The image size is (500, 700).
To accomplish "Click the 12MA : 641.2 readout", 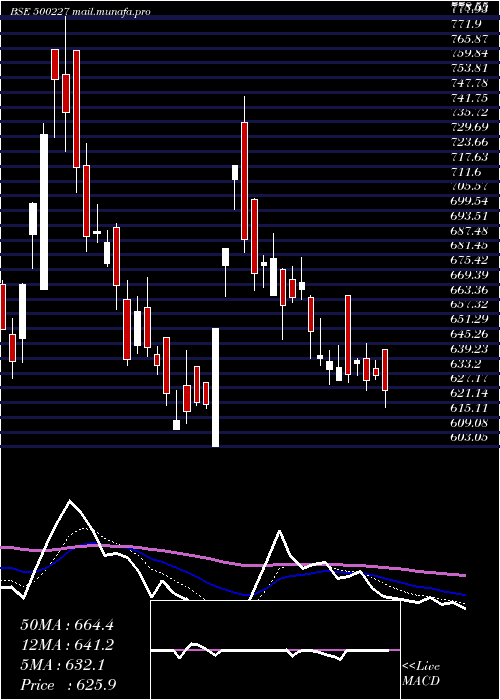I will point(67,645).
